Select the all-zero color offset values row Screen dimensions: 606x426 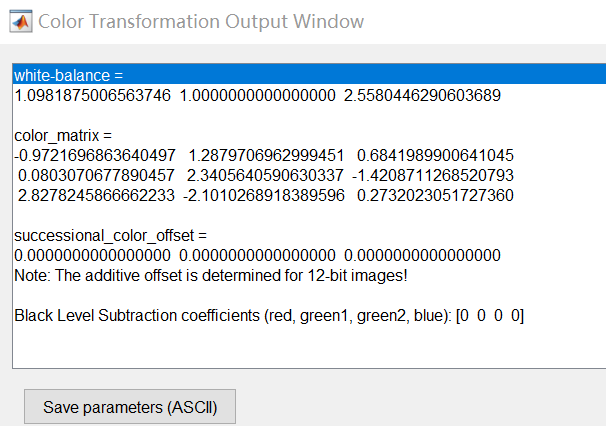pos(257,255)
